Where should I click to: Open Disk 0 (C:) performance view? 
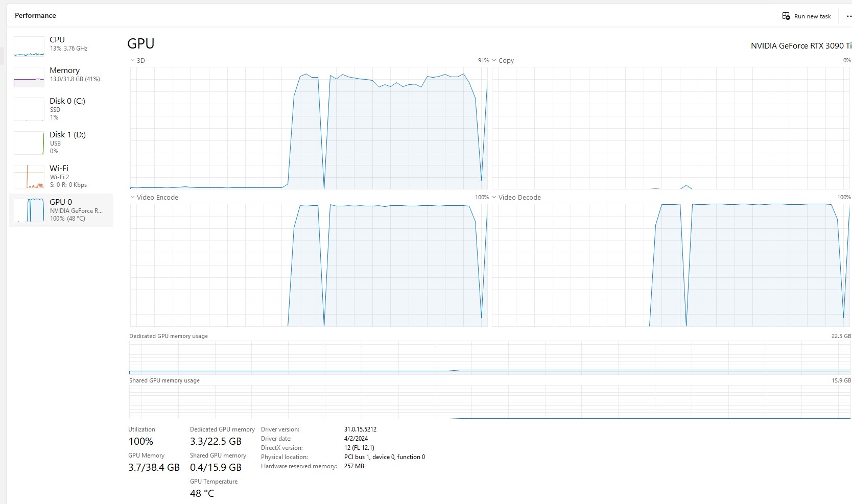click(67, 108)
